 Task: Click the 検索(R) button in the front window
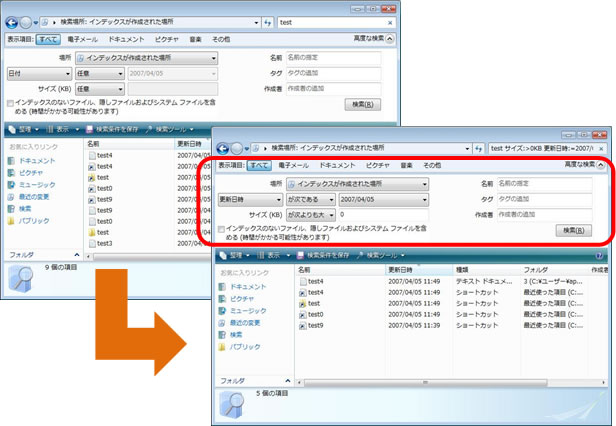(572, 230)
